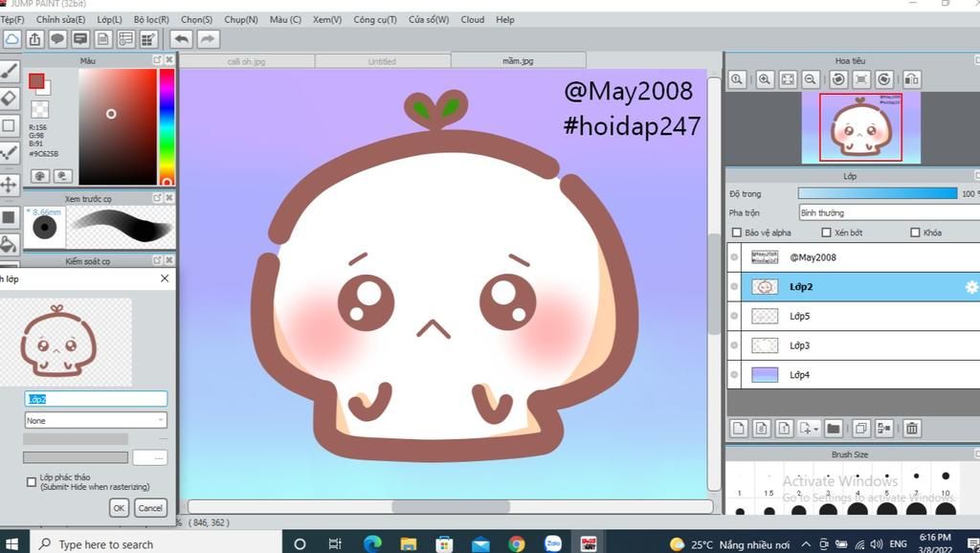Show hidden system tray icons

tap(806, 544)
